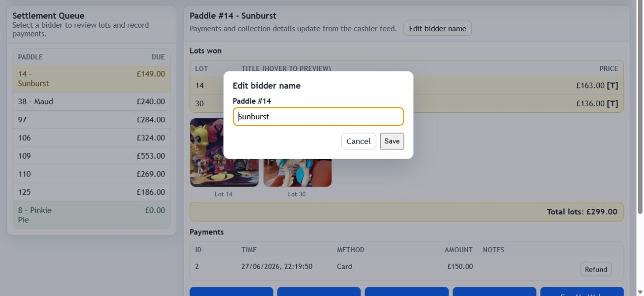
Task: Cancel the Edit bidder name dialog
Action: click(358, 141)
